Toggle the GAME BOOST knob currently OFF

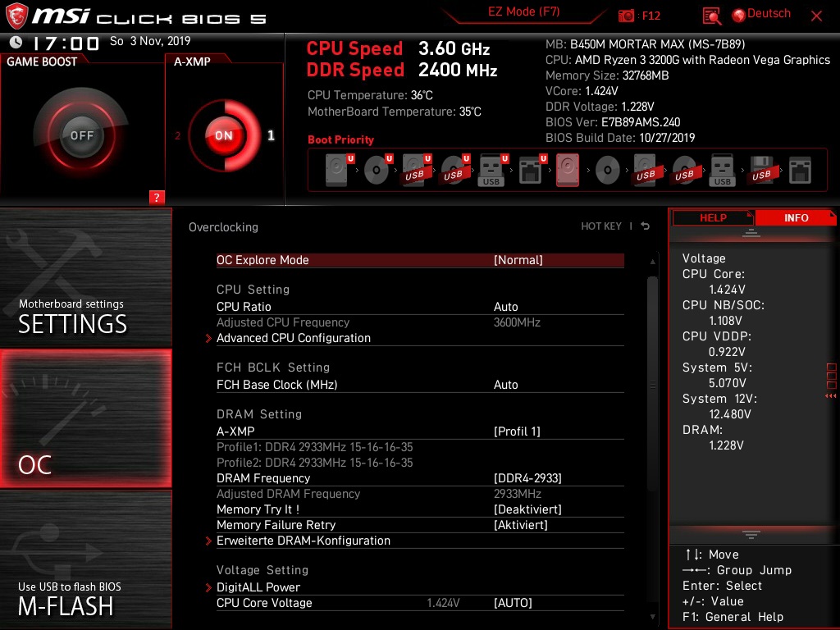81,135
